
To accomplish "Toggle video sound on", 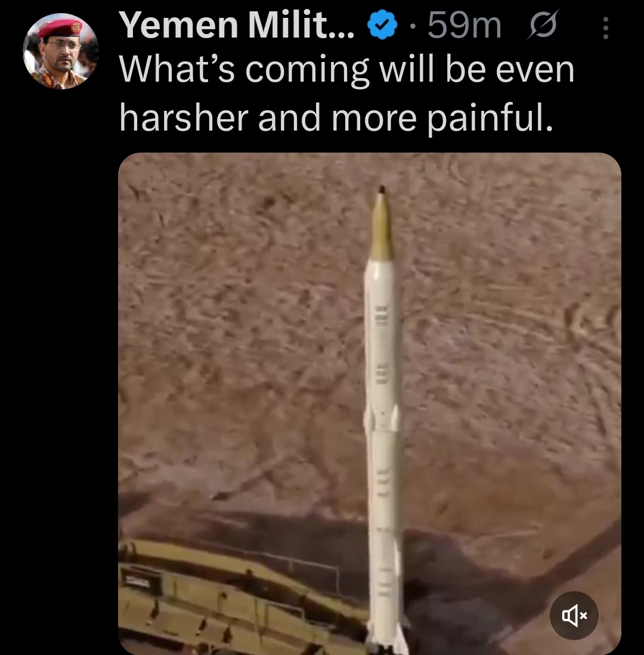I will [574, 615].
